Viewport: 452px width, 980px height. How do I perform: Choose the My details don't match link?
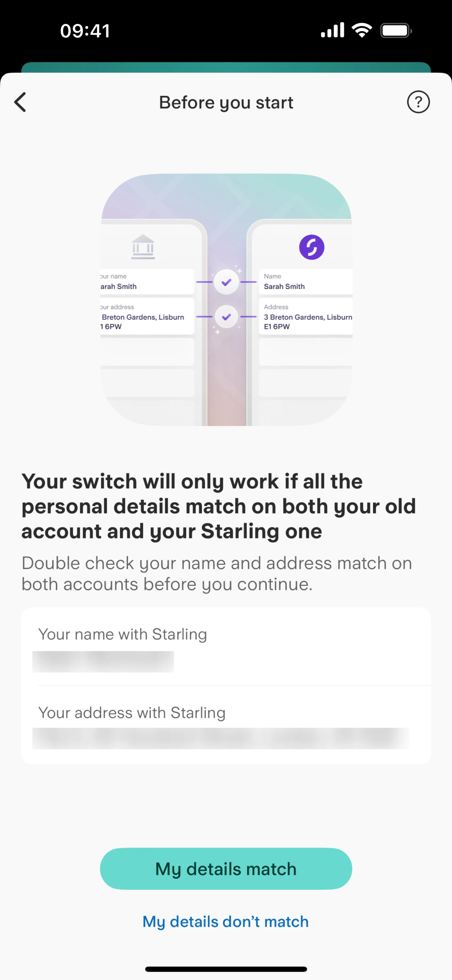pyautogui.click(x=226, y=922)
